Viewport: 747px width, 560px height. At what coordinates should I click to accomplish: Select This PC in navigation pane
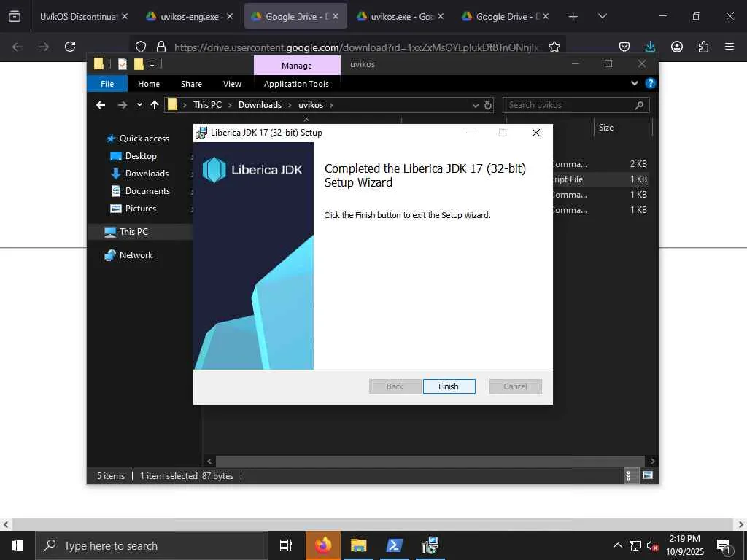133,231
